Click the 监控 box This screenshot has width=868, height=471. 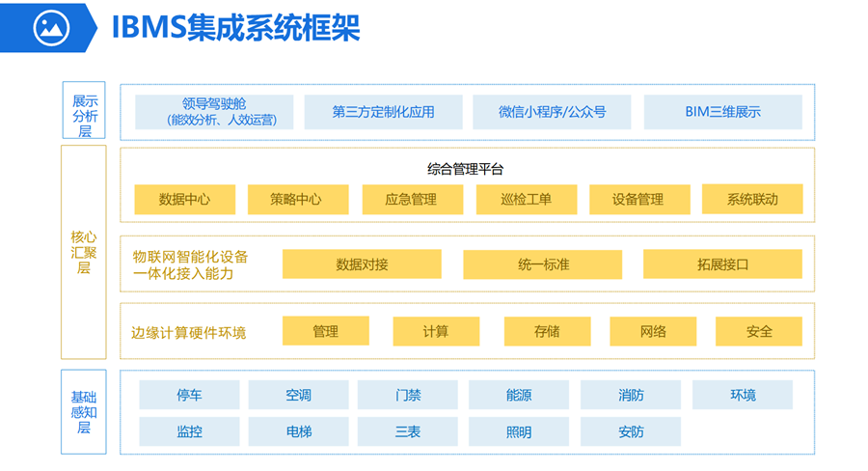coord(189,431)
